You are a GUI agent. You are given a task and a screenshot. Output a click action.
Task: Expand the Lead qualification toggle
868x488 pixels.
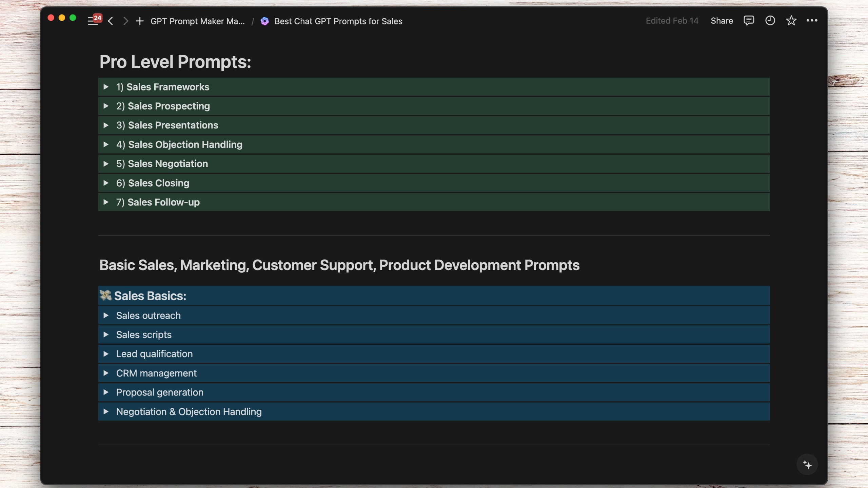point(107,353)
